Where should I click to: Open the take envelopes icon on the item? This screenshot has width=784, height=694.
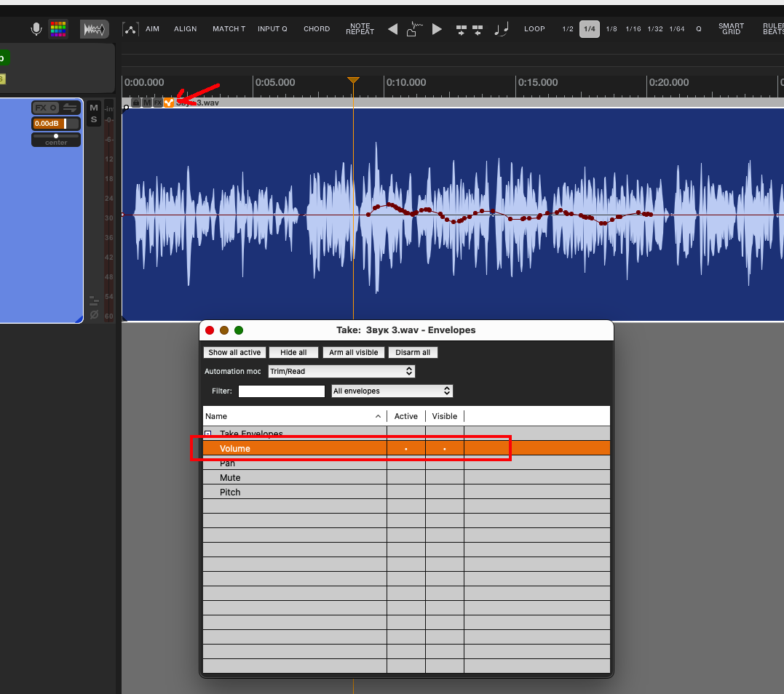pos(169,103)
